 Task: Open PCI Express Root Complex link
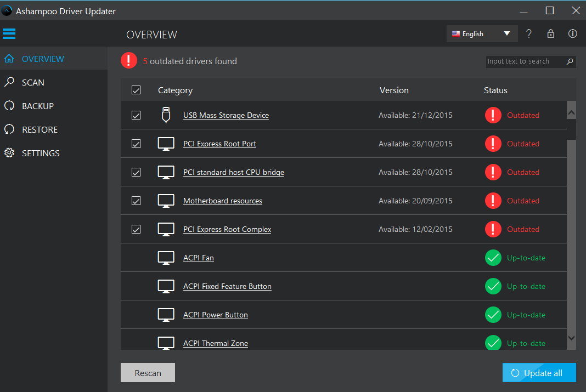click(227, 229)
